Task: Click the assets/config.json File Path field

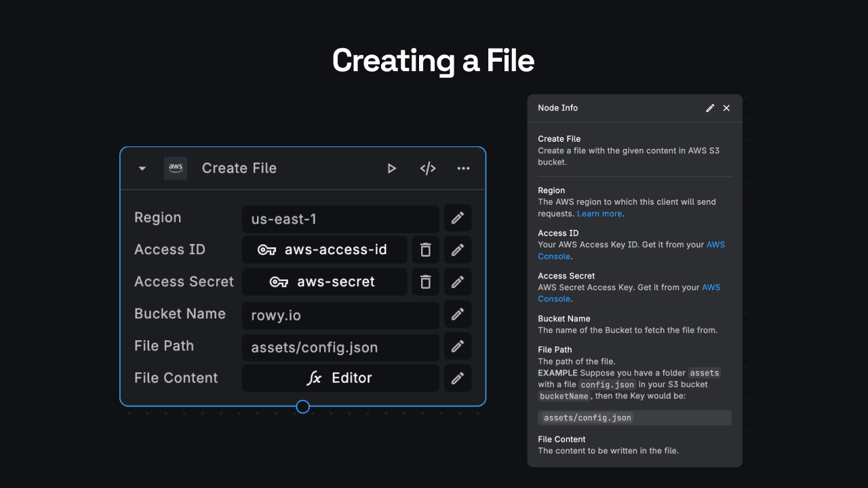Action: point(340,346)
